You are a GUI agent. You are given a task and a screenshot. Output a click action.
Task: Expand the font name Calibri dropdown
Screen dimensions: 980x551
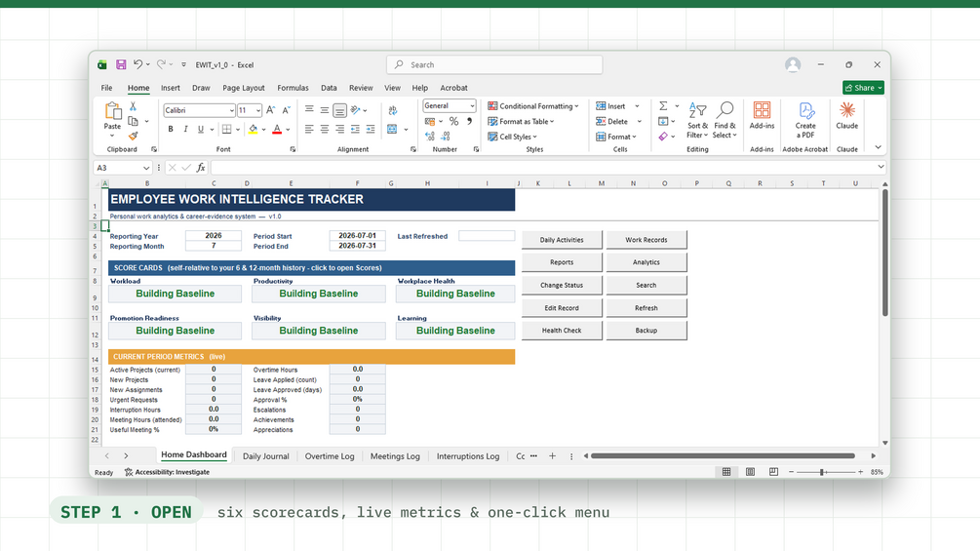coord(231,110)
